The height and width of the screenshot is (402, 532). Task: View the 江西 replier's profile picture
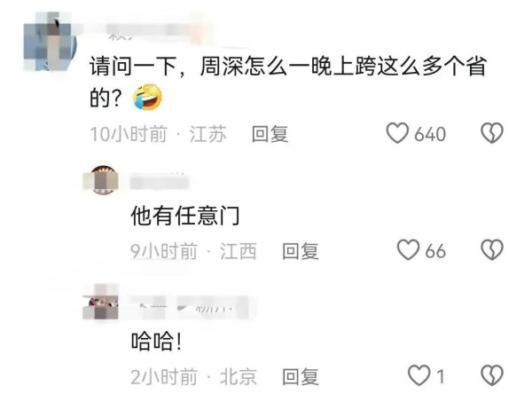coord(101,180)
